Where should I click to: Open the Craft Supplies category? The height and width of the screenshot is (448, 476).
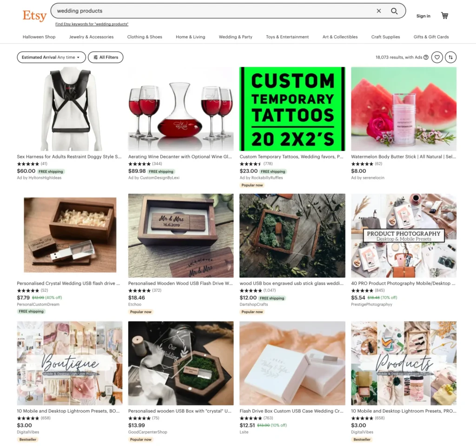385,37
